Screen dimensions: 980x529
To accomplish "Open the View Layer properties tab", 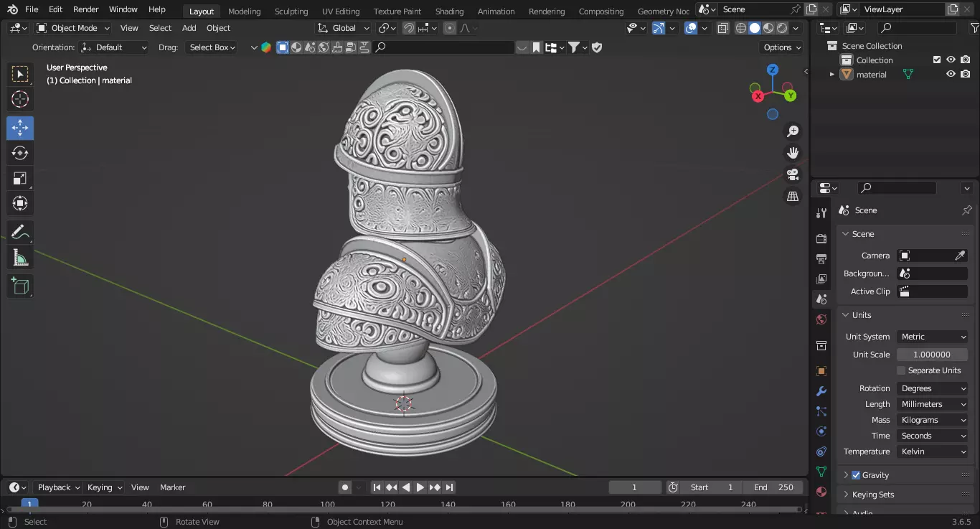I will 821,278.
